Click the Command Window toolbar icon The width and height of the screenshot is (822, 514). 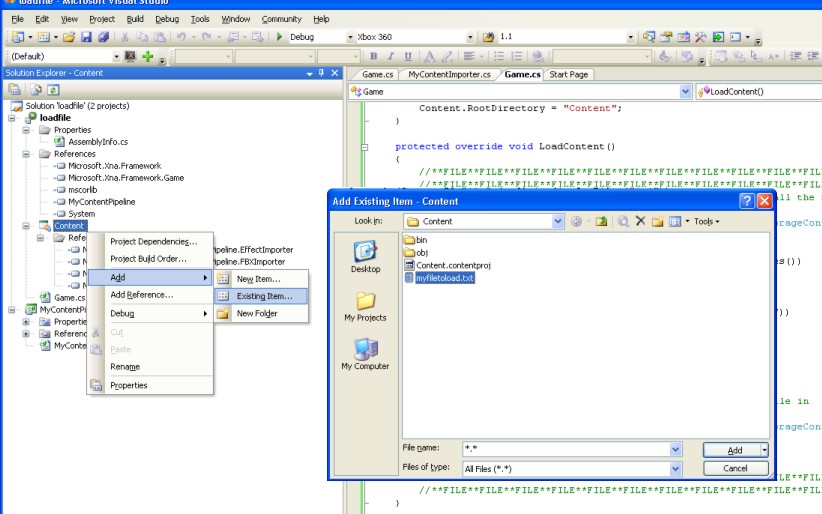(736, 37)
